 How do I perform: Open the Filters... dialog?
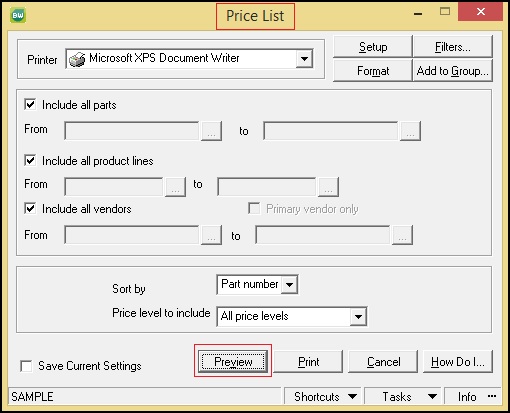(x=453, y=47)
